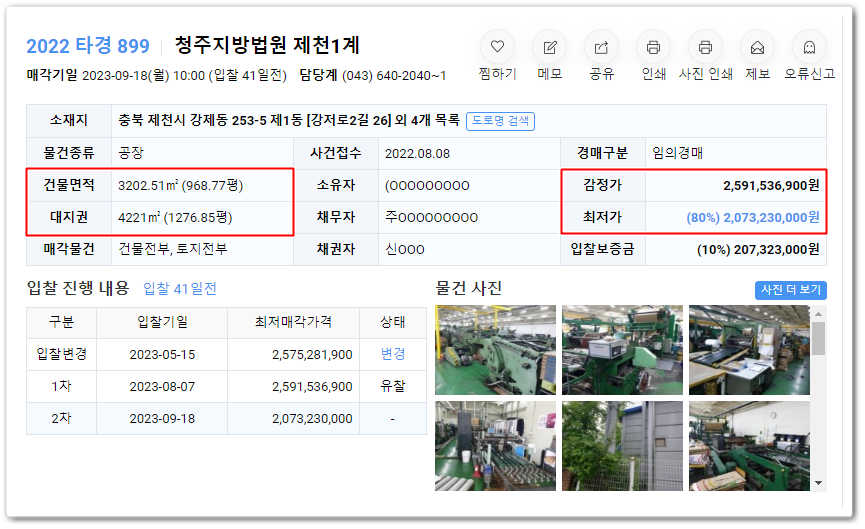Click the 변경 status link
Image resolution: width=865 pixels, height=529 pixels.
pos(393,354)
